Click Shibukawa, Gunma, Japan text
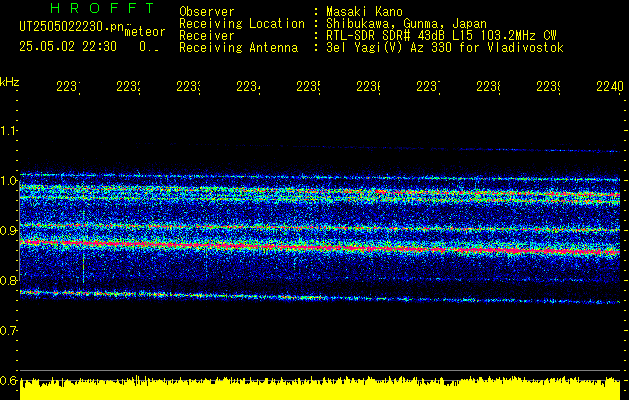This screenshot has height=400, width=629. point(406,24)
